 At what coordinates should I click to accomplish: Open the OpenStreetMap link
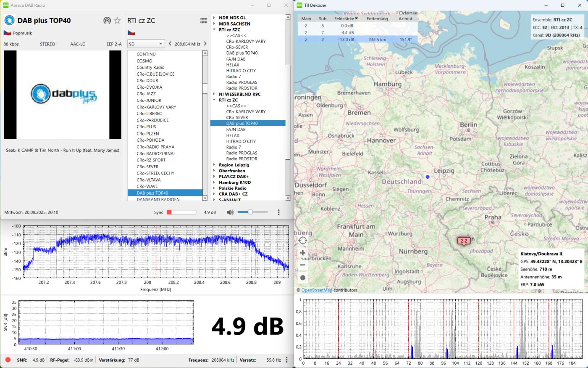click(317, 290)
